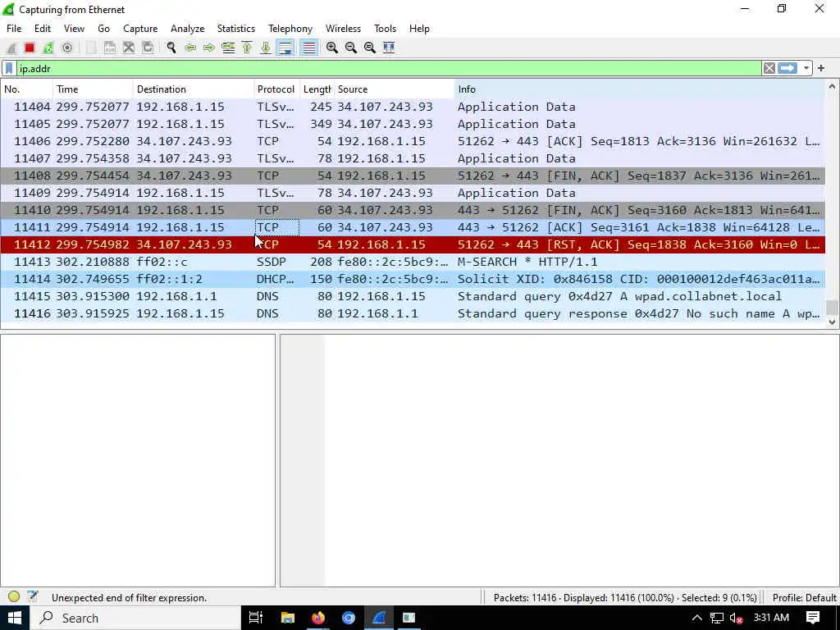
Task: Go back in packet history
Action: click(x=190, y=48)
